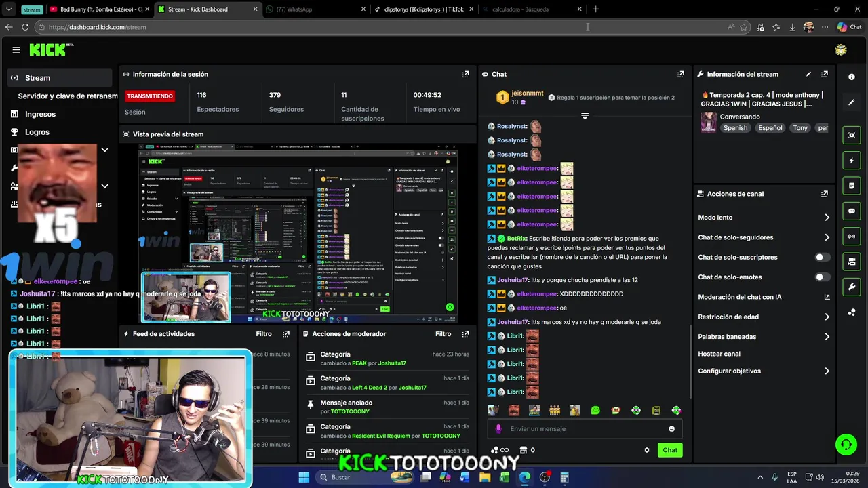
Task: Pop out the Acciones de canal panel
Action: point(824,194)
